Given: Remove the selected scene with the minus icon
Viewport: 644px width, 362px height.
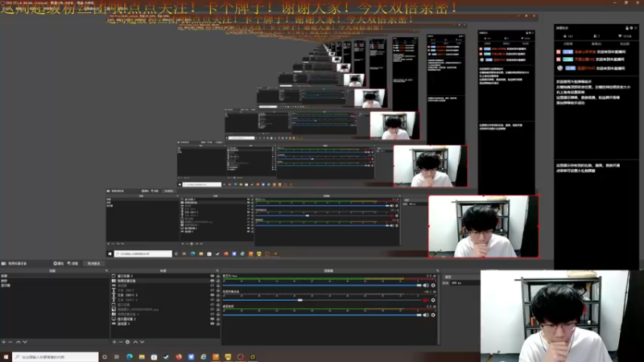Looking at the screenshot, I should [x=10, y=342].
